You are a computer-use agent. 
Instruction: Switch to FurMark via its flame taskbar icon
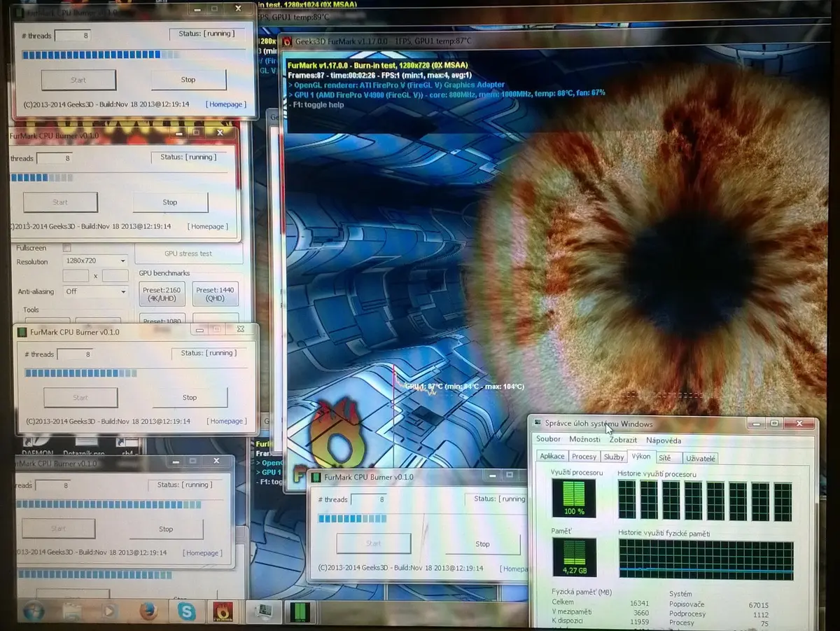pyautogui.click(x=224, y=611)
